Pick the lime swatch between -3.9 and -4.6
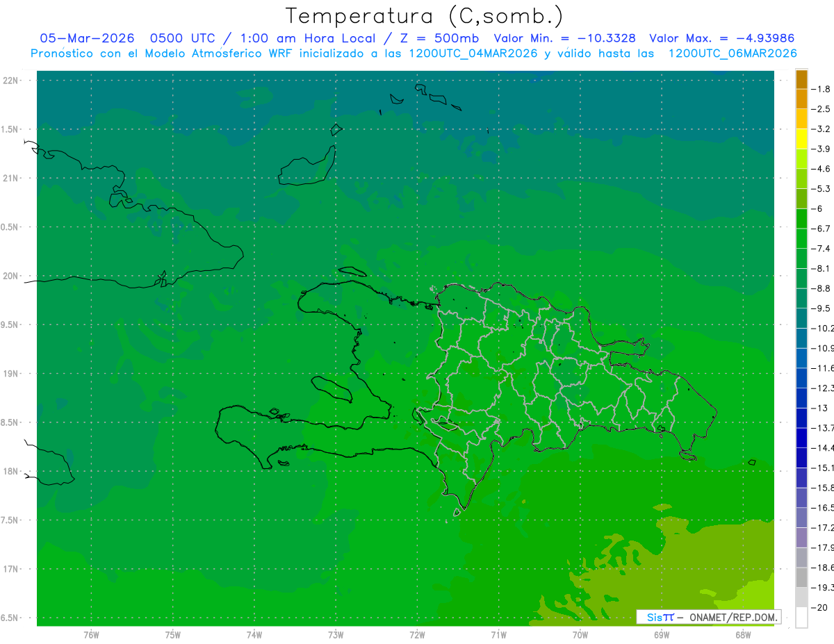The height and width of the screenshot is (644, 834). click(x=802, y=158)
